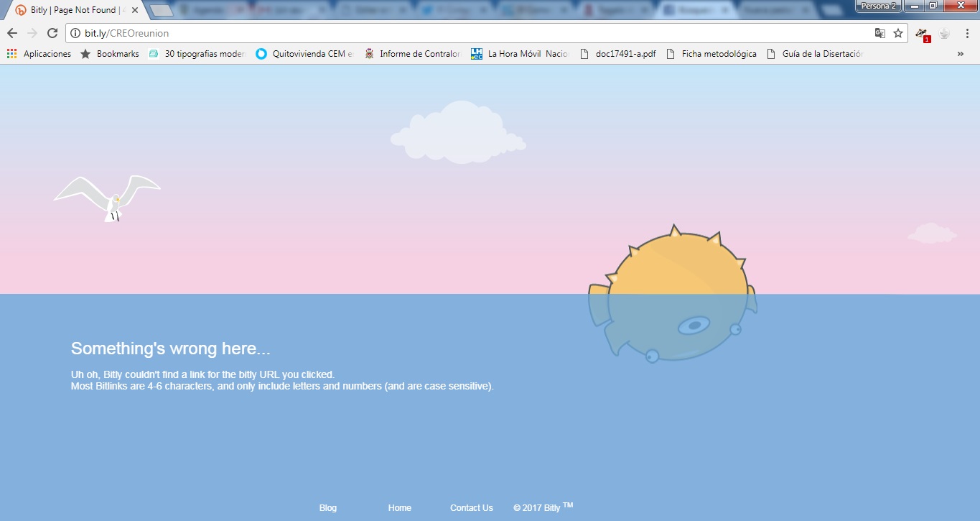Image resolution: width=980 pixels, height=521 pixels.
Task: Switch to the Bitly Page Not Found tab
Action: tap(72, 10)
